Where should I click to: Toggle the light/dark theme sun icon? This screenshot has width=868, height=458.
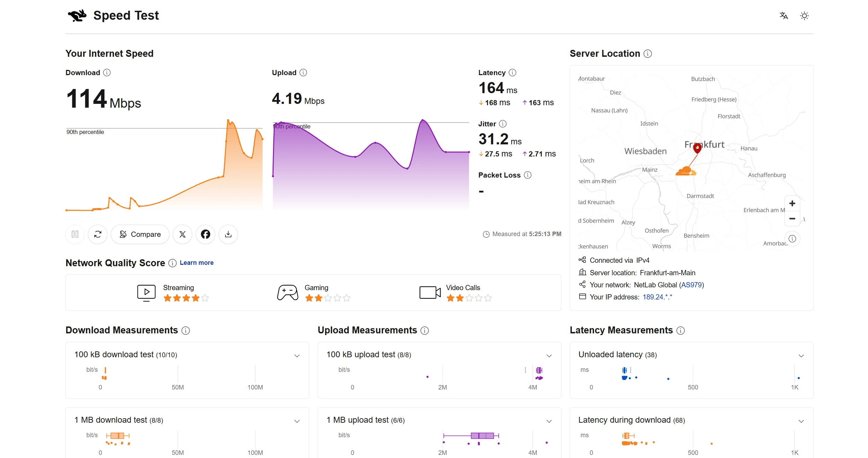click(804, 16)
